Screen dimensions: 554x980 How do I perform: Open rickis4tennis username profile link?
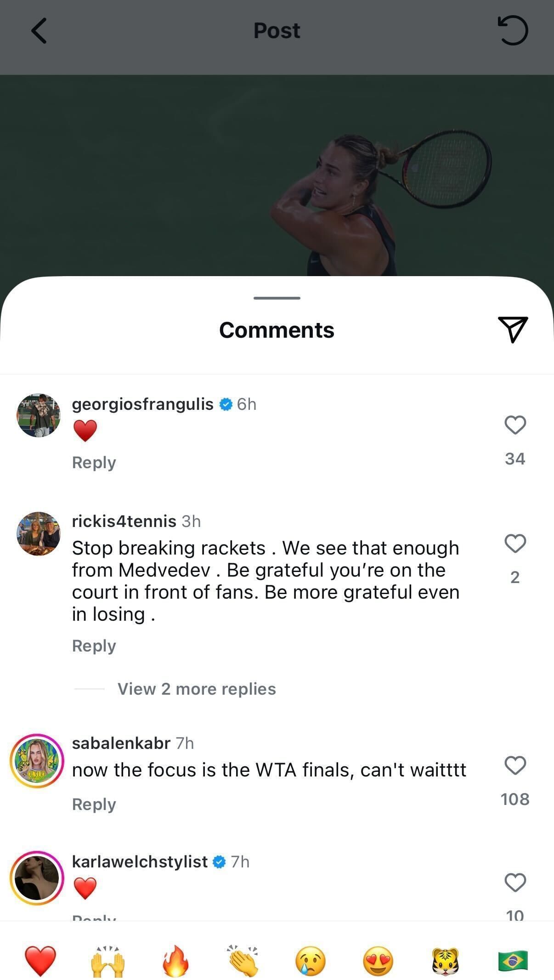click(x=124, y=521)
